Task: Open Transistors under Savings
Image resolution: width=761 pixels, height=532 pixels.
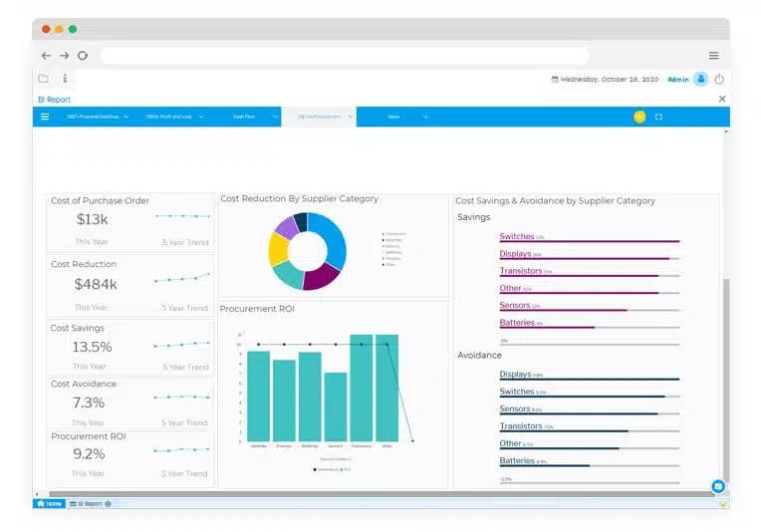Action: click(x=521, y=271)
